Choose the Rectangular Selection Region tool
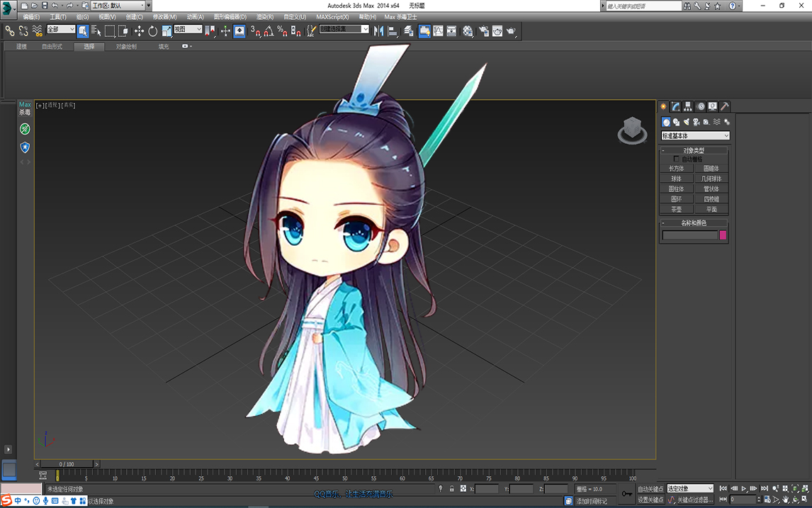This screenshot has width=812, height=508. pyautogui.click(x=110, y=31)
